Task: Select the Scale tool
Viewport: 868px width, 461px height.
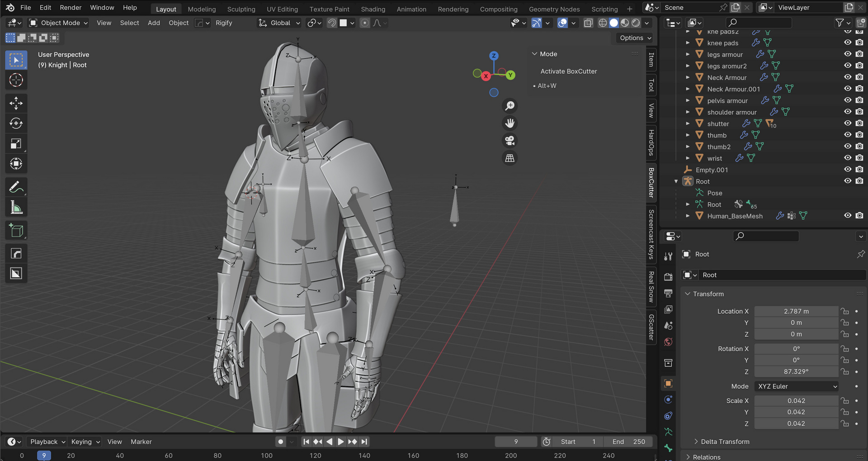Action: click(16, 144)
